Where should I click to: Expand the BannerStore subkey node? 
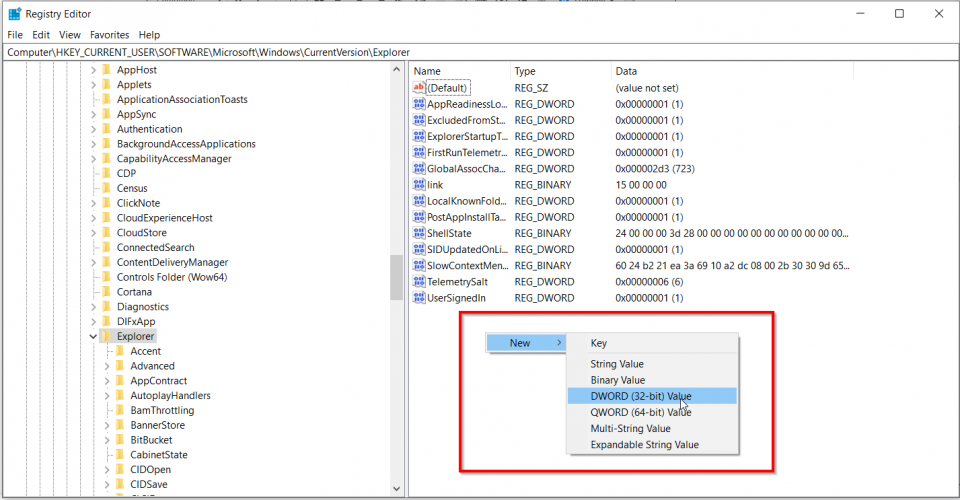tap(107, 425)
